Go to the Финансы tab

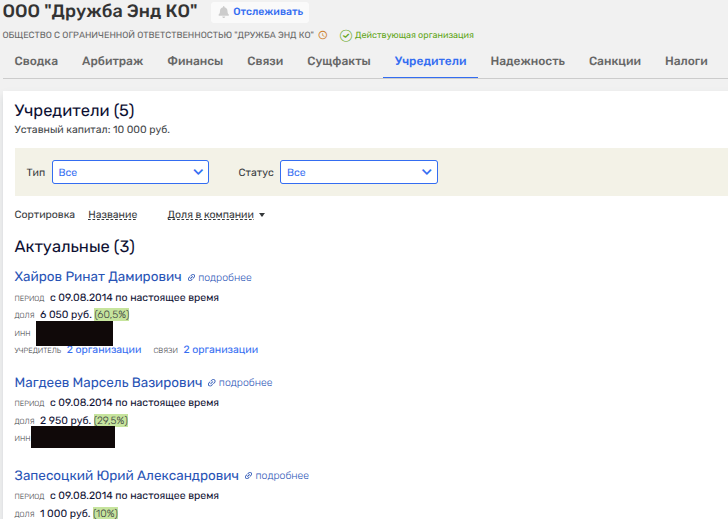click(x=195, y=61)
